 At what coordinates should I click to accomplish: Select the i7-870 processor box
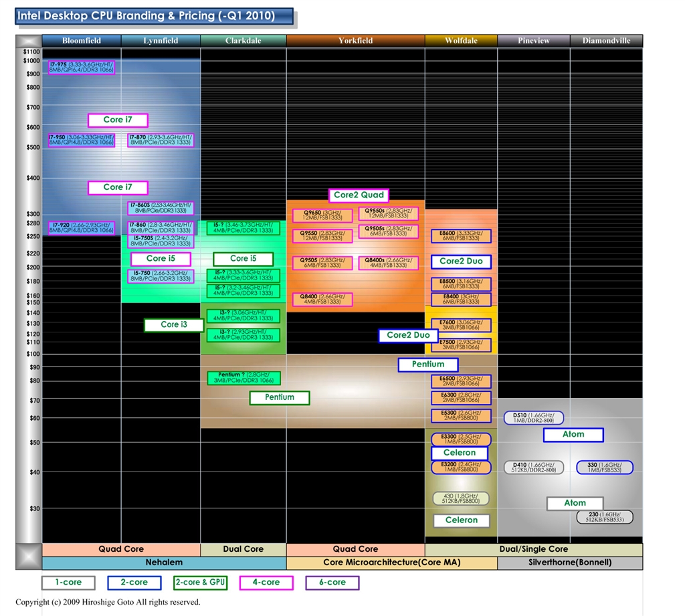click(161, 140)
